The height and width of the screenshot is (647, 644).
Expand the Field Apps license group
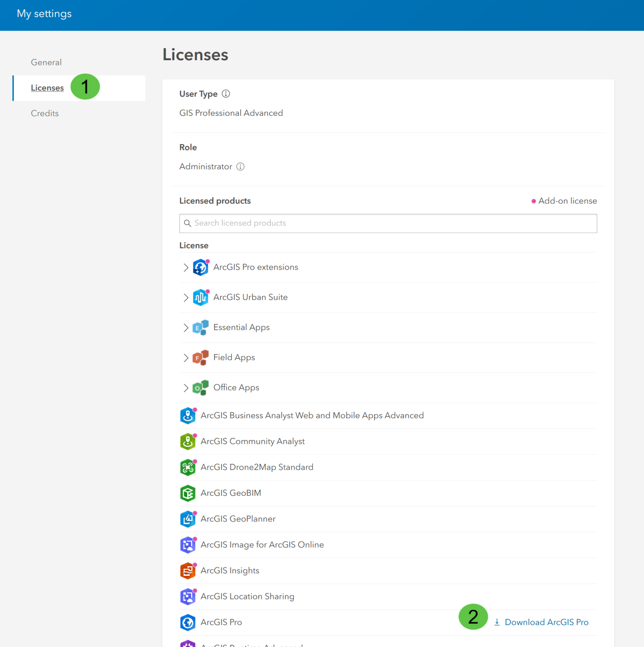[x=186, y=358]
